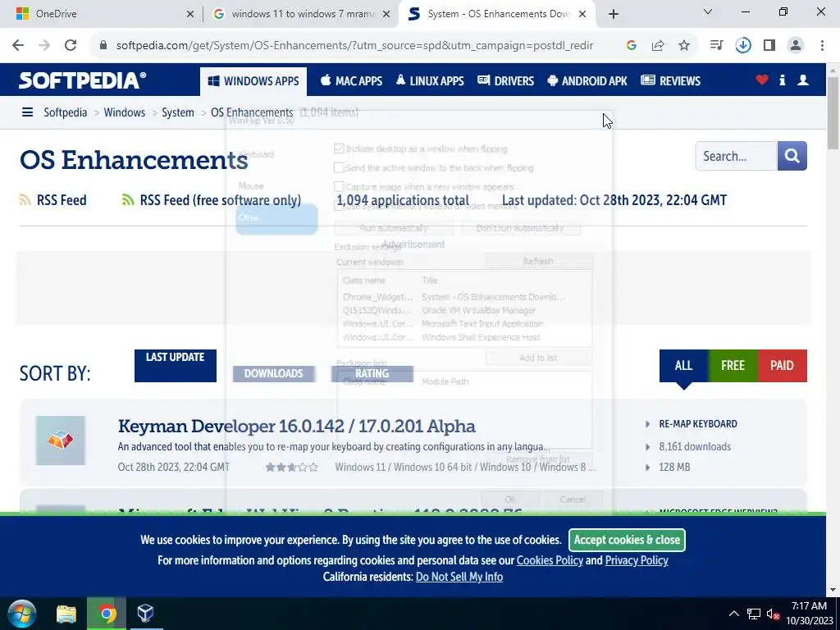The height and width of the screenshot is (630, 840).
Task: Click the Google icon in address bar
Action: click(632, 46)
